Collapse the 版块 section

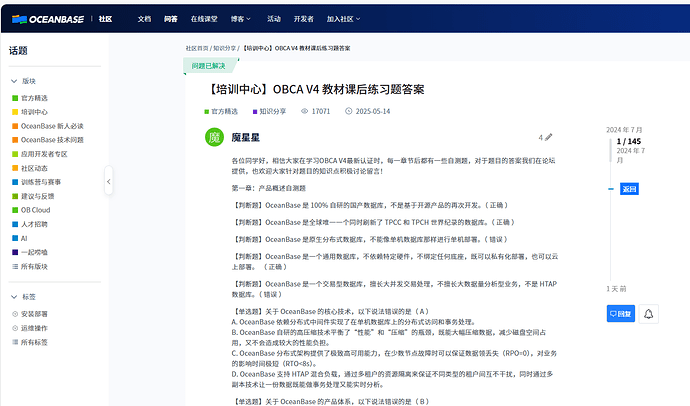pyautogui.click(x=14, y=81)
